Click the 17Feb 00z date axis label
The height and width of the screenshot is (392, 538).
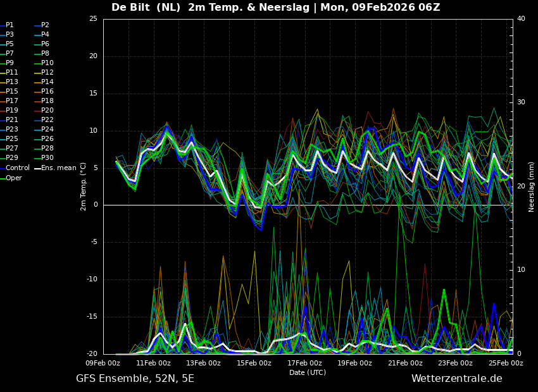click(x=304, y=364)
